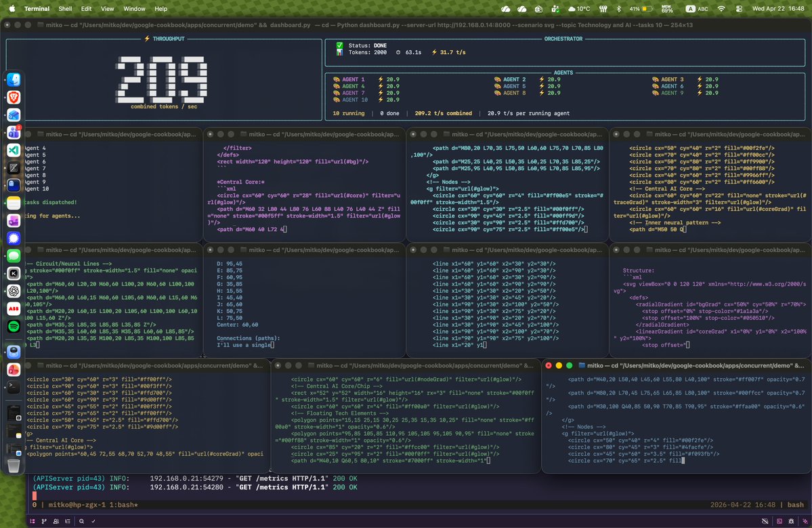
Task: Open OneNote from the dock
Action: 14,221
